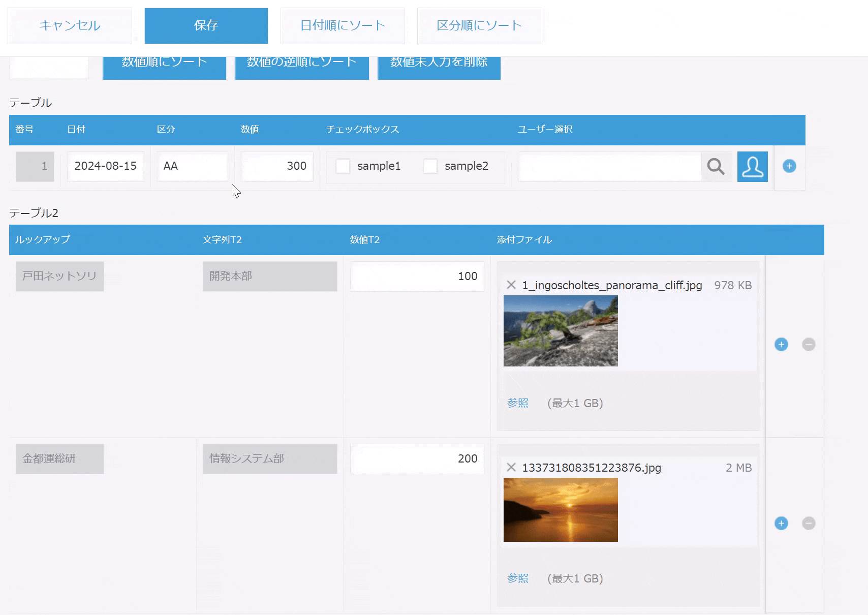Click the 数値T2 field containing 200
The height and width of the screenshot is (615, 868).
pyautogui.click(x=417, y=459)
